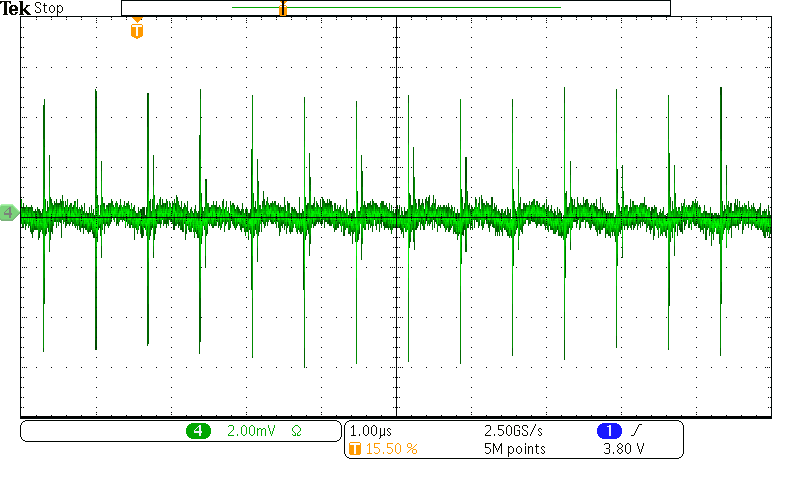
Task: Click the empty area left of channel 4 badge
Action: pos(100,431)
